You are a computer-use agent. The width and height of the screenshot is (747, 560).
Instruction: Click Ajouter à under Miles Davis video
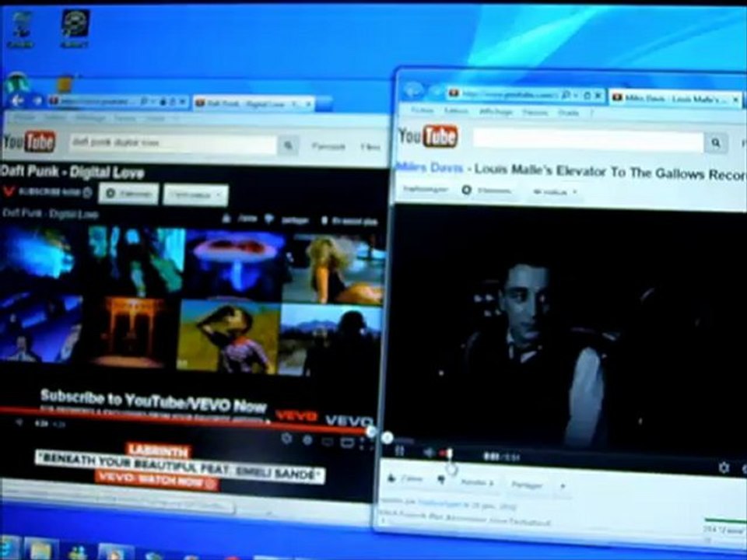[476, 482]
